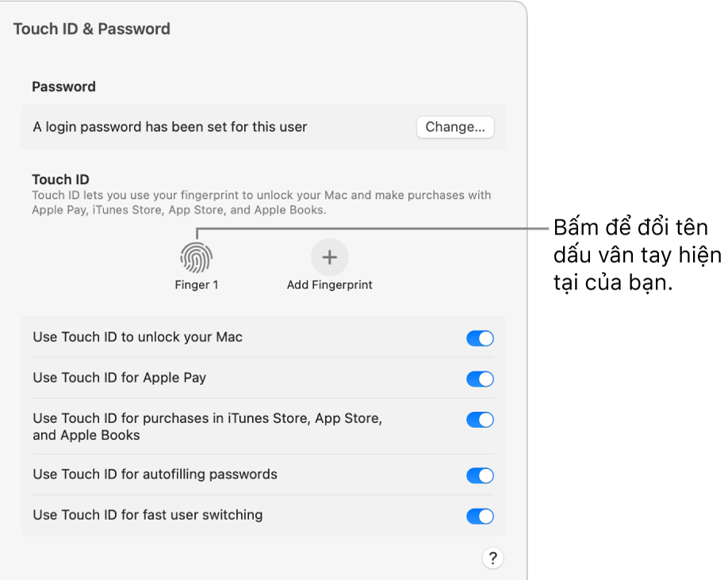Viewport: 728px width, 580px height.
Task: Click the Add Fingerprint text label
Action: (x=330, y=285)
